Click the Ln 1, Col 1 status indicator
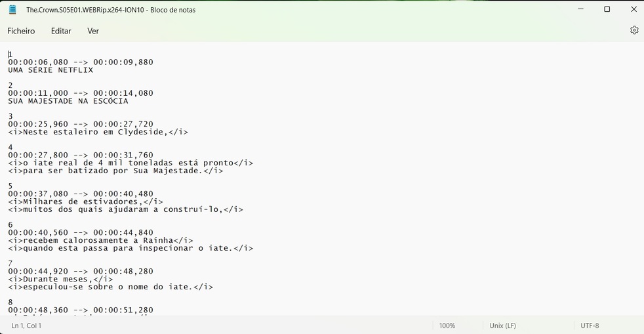 26,325
